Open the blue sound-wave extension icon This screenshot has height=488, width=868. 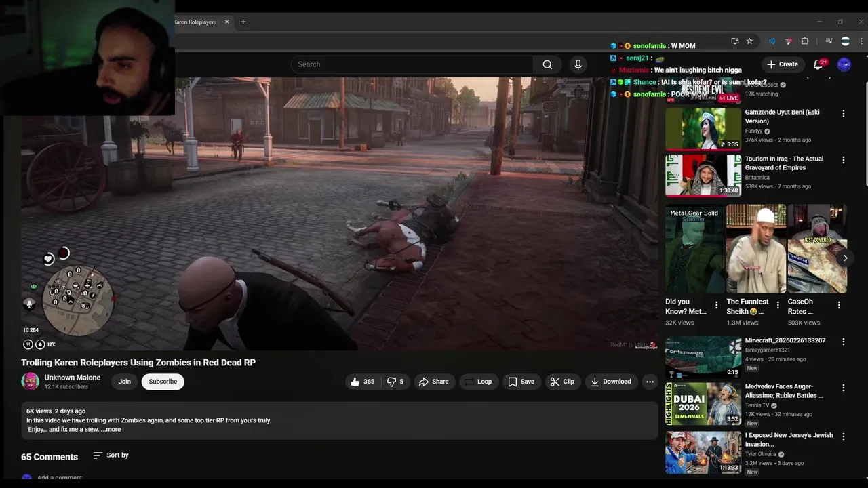pyautogui.click(x=772, y=41)
